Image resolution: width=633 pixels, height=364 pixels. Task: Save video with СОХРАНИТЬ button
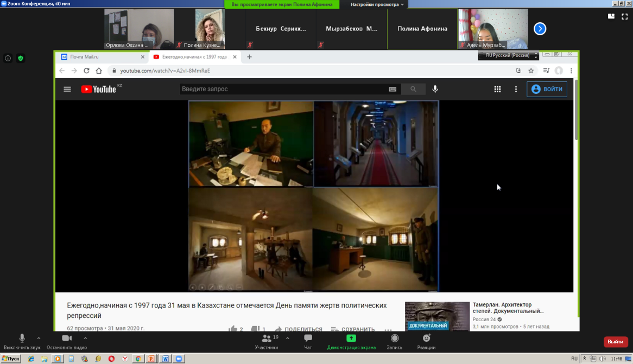pos(353,329)
